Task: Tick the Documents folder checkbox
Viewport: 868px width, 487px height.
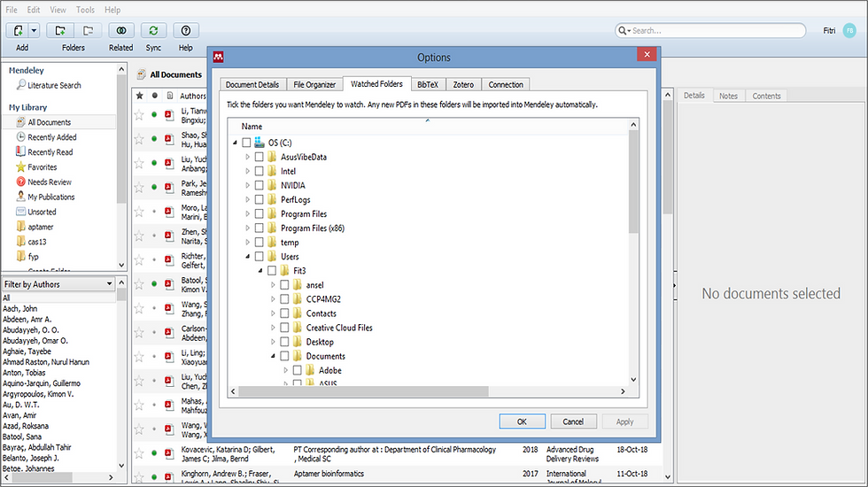Action: [x=284, y=356]
